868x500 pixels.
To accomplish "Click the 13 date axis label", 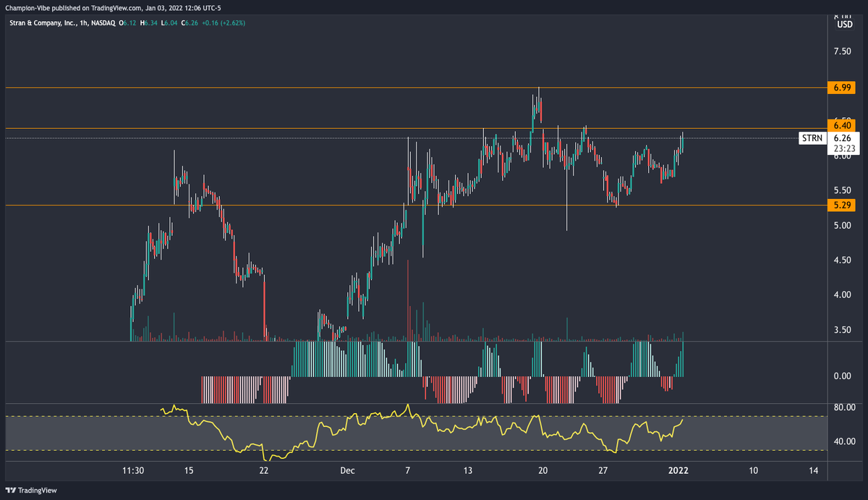I will point(469,470).
